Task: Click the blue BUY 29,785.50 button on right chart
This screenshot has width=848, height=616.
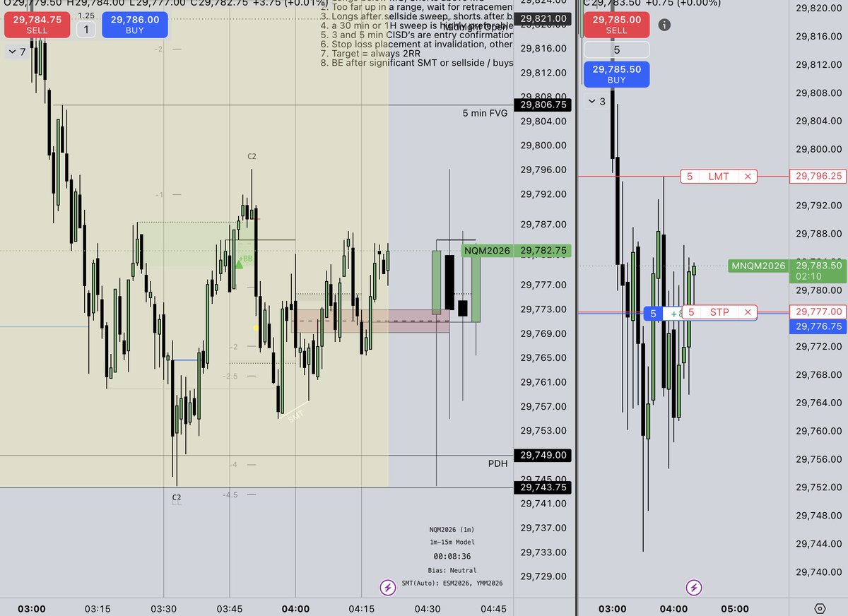Action: pyautogui.click(x=616, y=74)
